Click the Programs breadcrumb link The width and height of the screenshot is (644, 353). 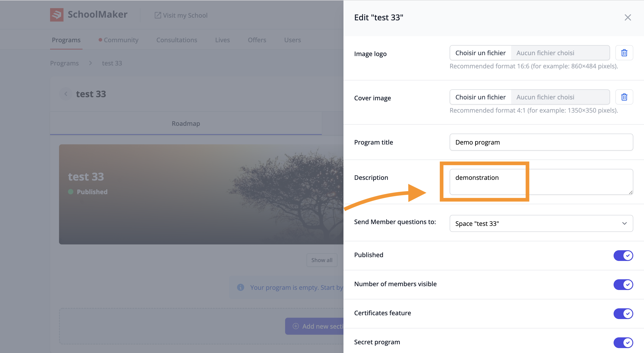coord(64,63)
